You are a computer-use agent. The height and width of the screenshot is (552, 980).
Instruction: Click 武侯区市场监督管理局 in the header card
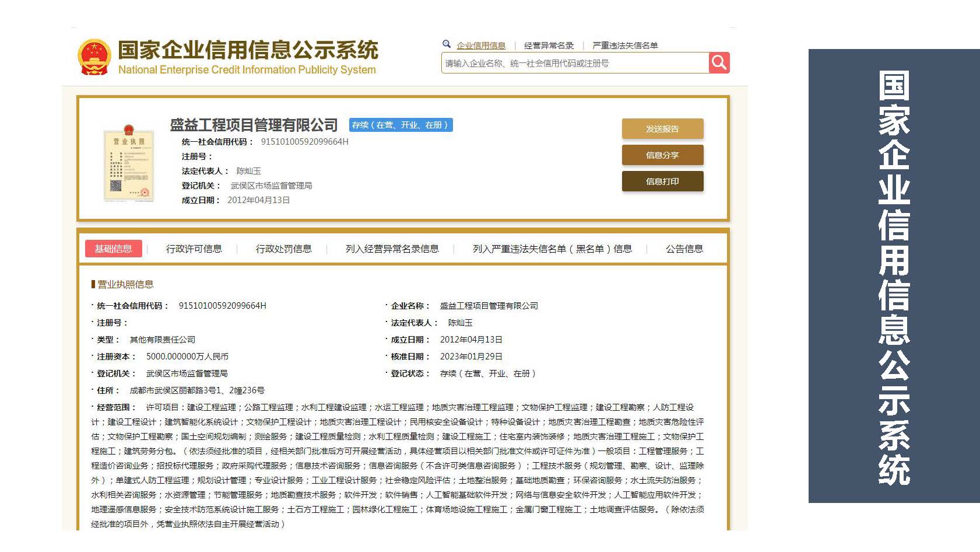272,186
